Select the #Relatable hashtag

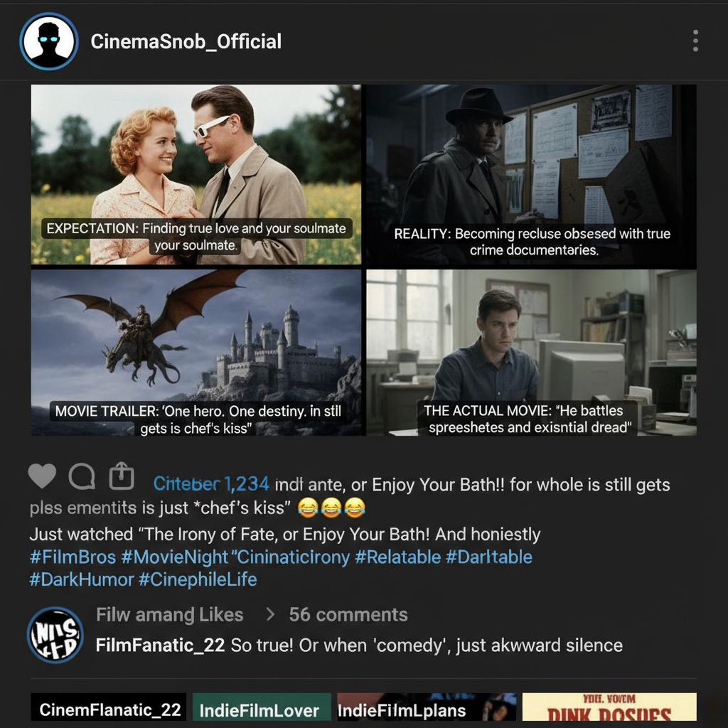coord(398,557)
